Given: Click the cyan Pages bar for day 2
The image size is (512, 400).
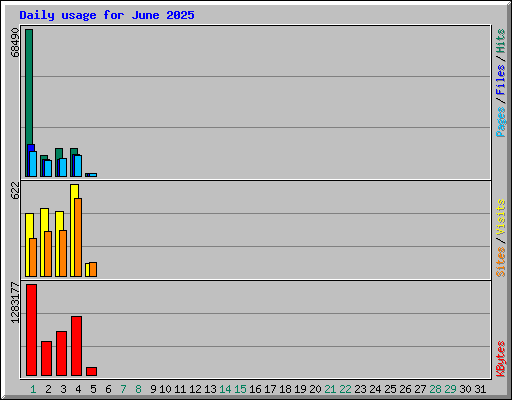Looking at the screenshot, I should click(x=48, y=168).
